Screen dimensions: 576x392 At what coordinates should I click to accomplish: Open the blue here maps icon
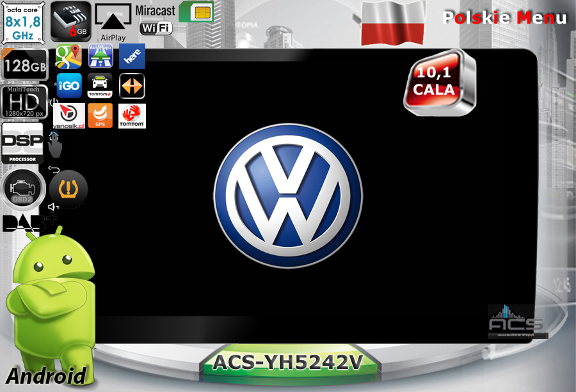(x=132, y=56)
